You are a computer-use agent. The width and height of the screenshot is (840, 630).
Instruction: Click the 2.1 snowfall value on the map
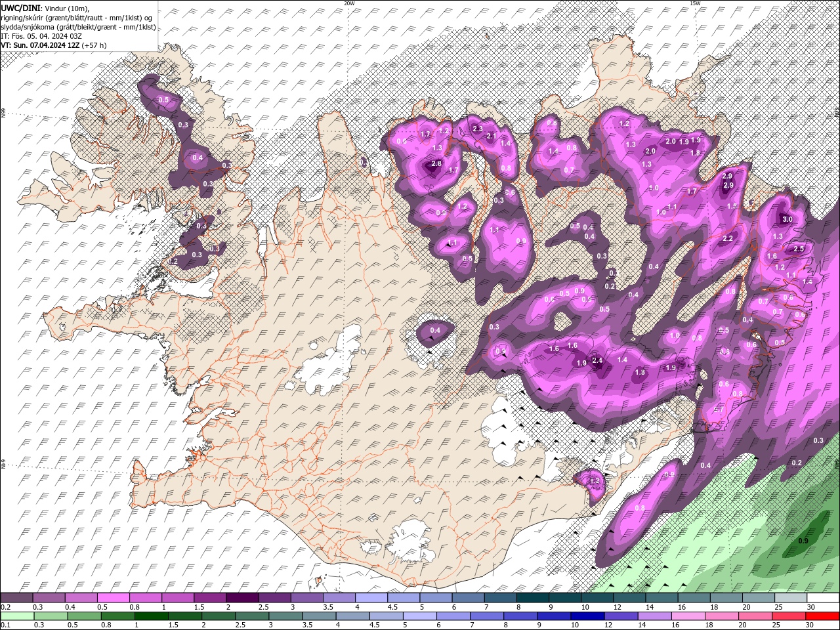coord(492,136)
